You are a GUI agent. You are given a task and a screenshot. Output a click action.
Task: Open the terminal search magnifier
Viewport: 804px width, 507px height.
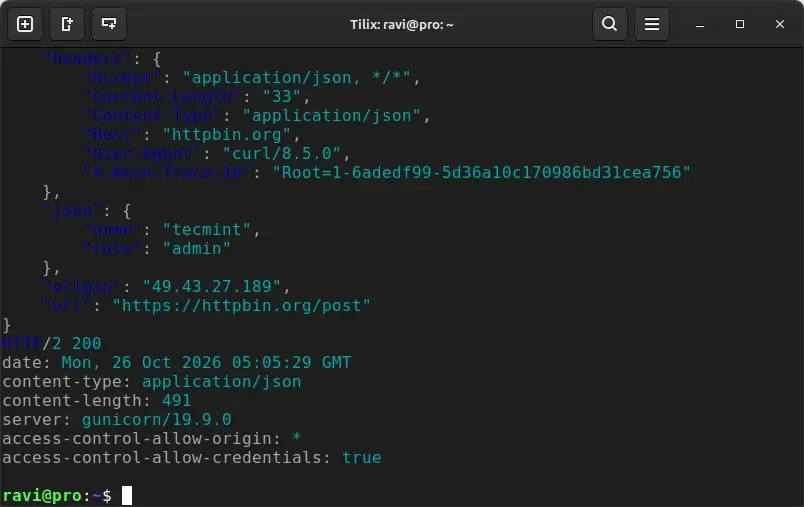point(610,24)
